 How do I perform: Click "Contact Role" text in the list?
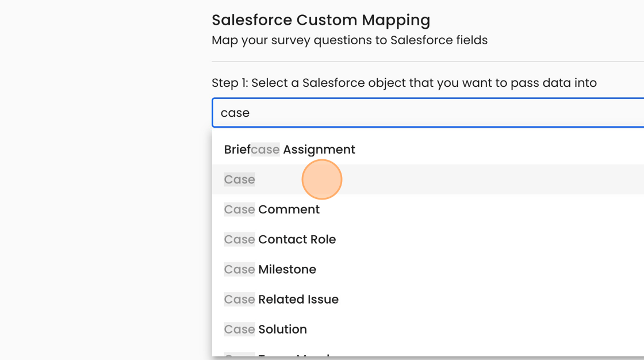coord(297,239)
